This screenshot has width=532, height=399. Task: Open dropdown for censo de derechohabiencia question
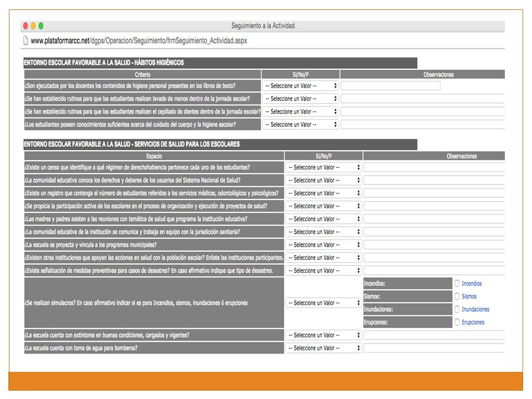click(x=324, y=167)
